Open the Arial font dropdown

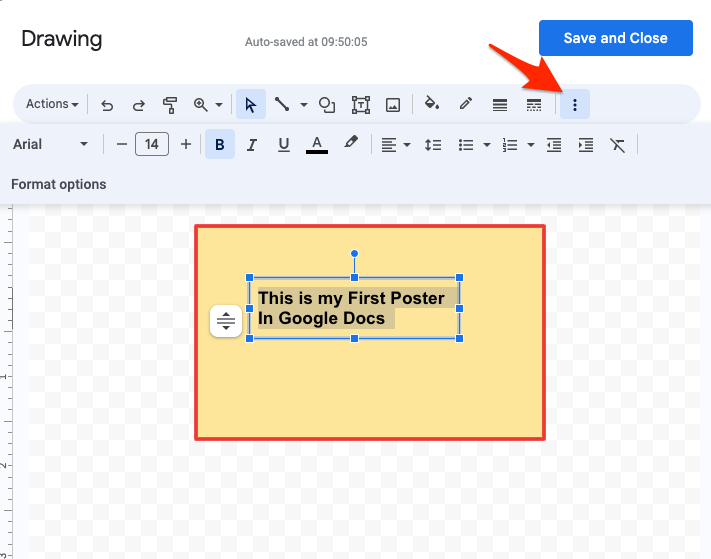[50, 144]
